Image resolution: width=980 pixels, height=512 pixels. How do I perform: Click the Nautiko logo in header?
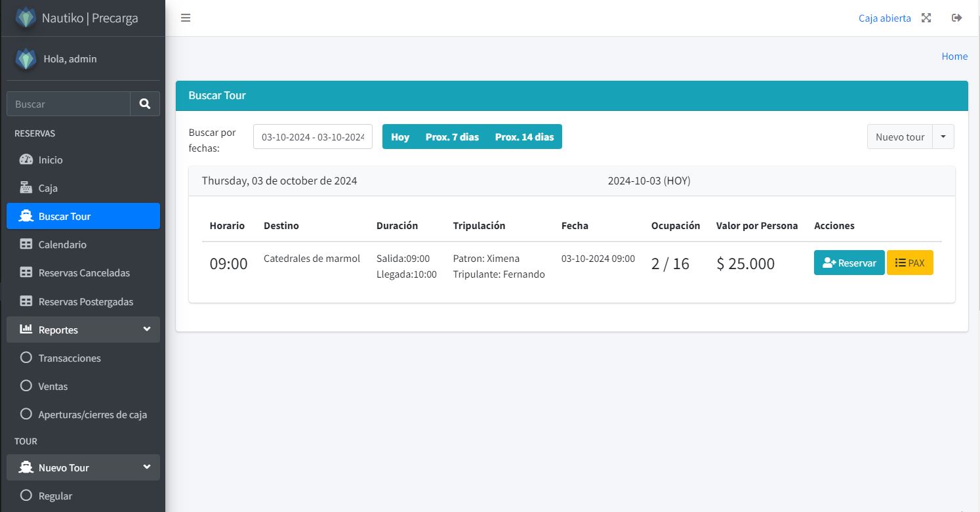(26, 18)
